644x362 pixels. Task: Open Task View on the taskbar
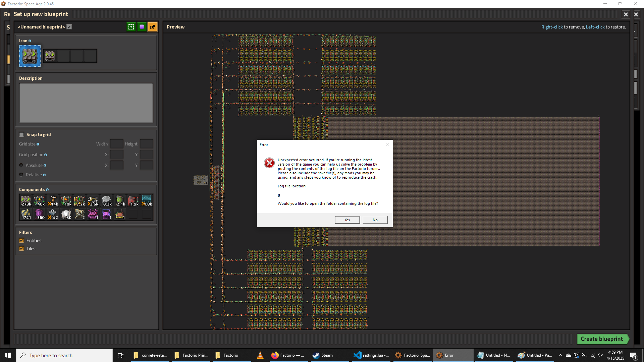[x=121, y=355]
